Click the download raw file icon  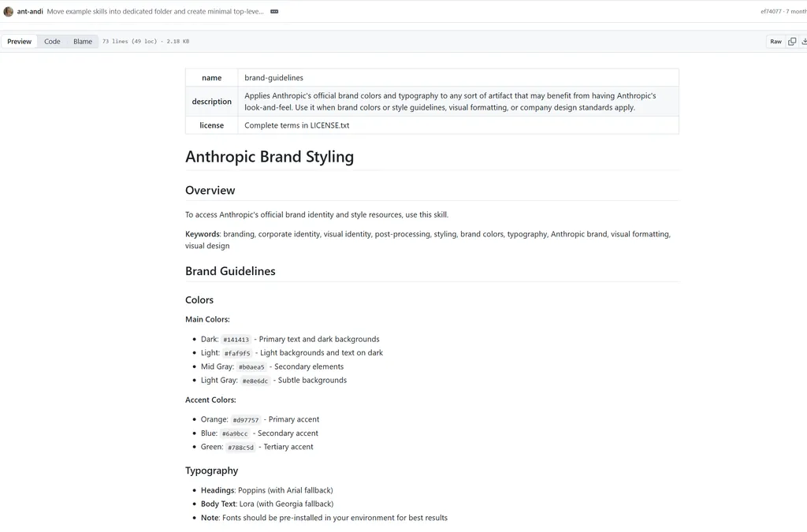803,41
